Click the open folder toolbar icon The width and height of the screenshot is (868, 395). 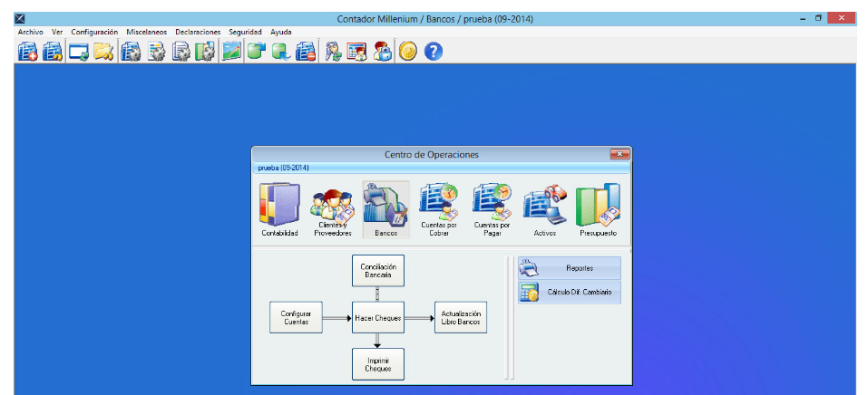click(103, 52)
